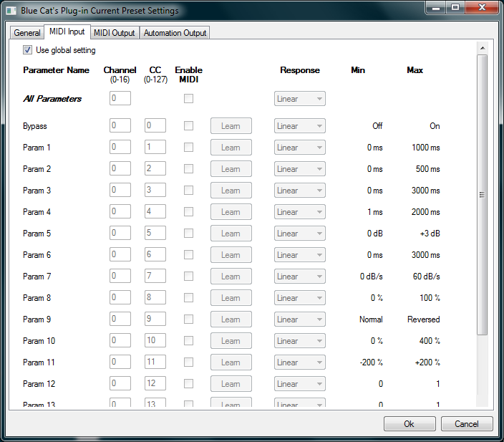Click the '1000 ms' max value

pos(426,148)
